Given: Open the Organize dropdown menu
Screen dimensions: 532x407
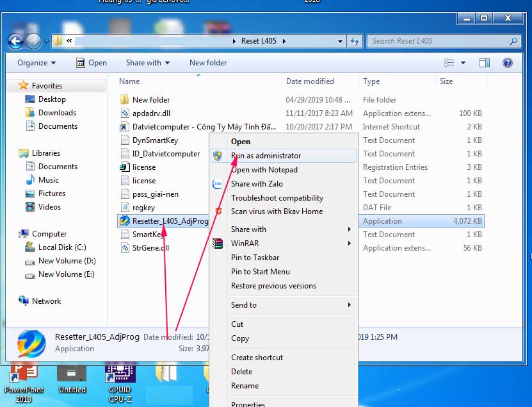Looking at the screenshot, I should tap(36, 63).
